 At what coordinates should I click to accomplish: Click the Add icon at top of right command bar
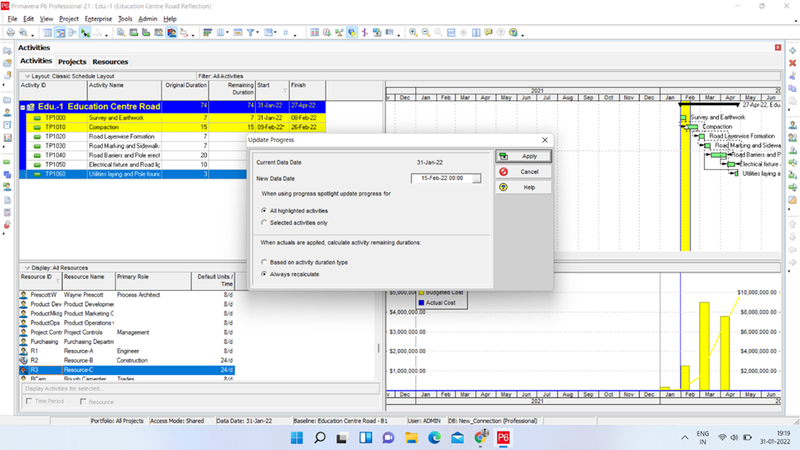pos(792,51)
